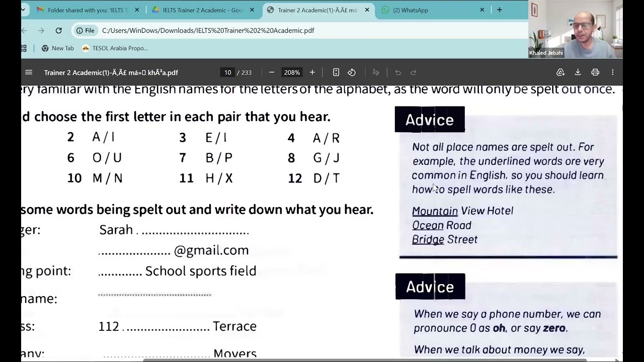Click the second Advice heading above phone number
Viewport: 644px width, 362px height.
point(430,287)
